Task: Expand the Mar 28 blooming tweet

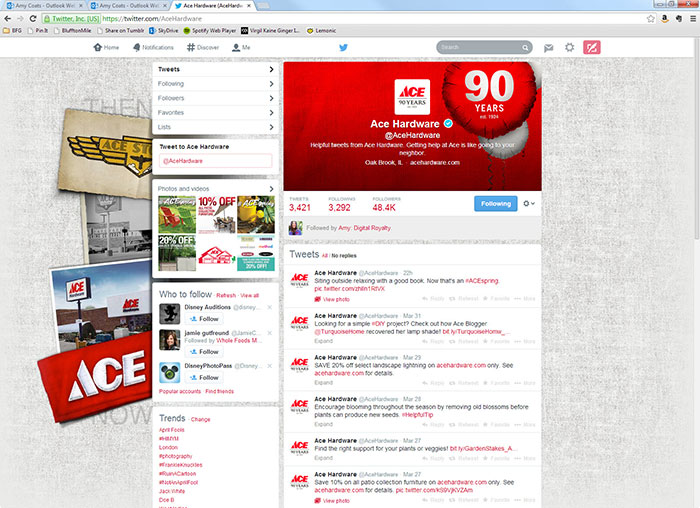Action: [x=324, y=424]
